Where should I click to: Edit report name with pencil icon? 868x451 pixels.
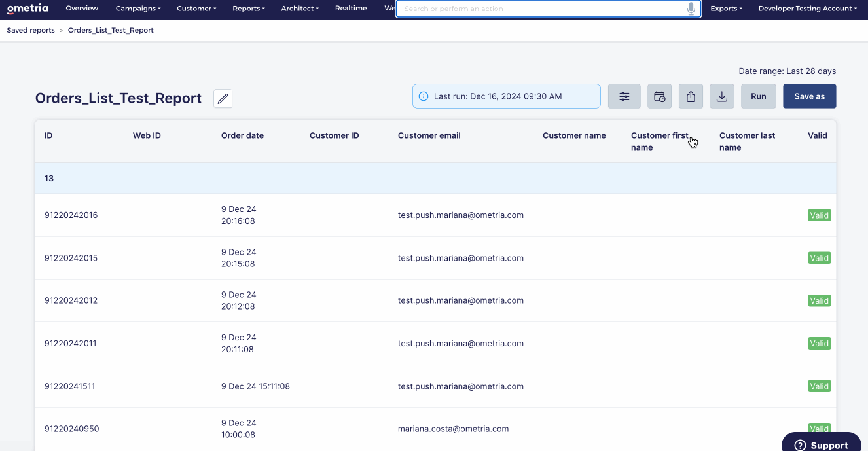(x=223, y=99)
